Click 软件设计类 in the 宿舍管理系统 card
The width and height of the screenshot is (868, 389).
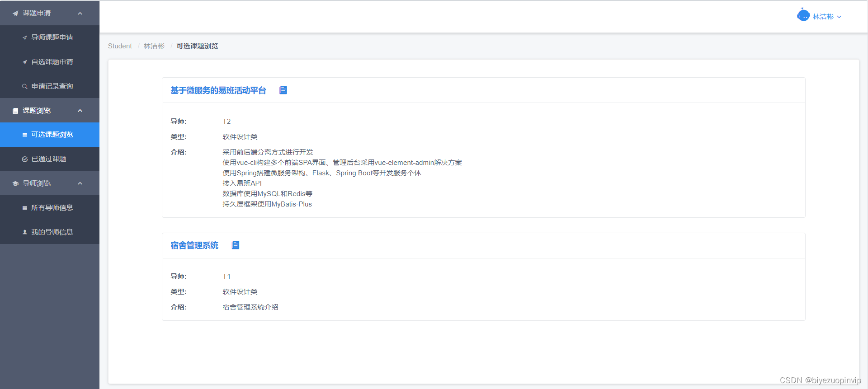point(240,292)
